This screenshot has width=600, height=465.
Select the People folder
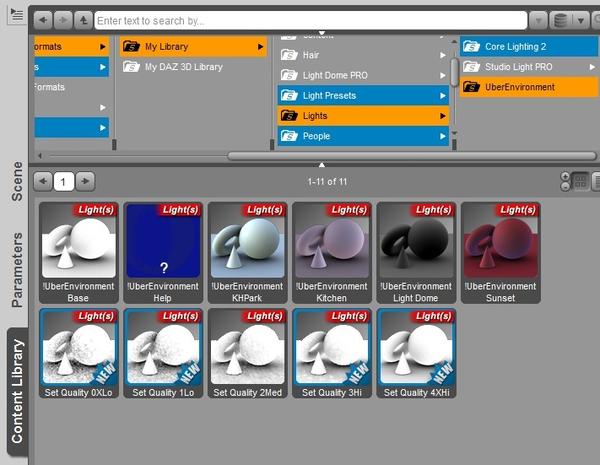[363, 136]
